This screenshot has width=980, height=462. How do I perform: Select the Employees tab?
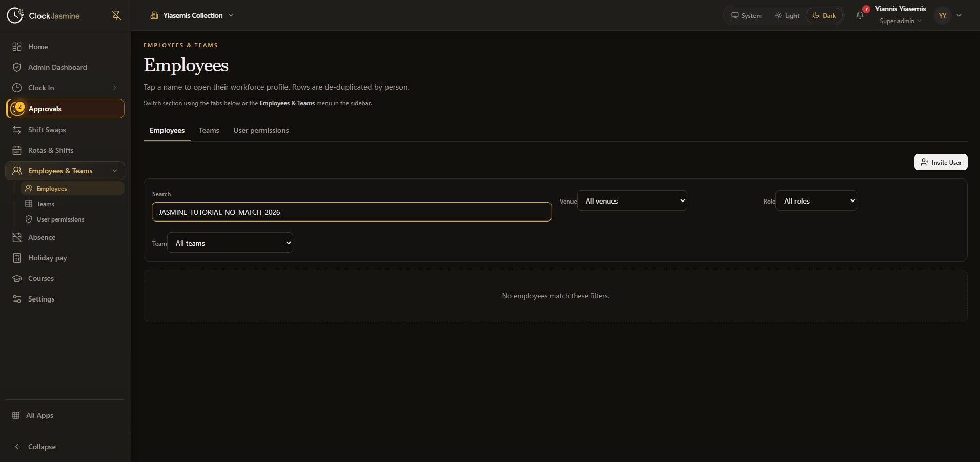click(x=167, y=130)
